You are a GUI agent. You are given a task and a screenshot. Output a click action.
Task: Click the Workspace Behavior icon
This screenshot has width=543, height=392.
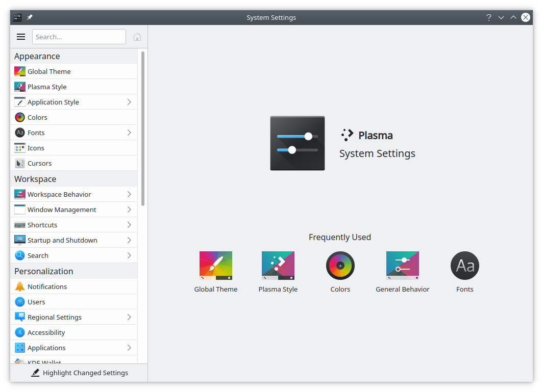tap(20, 194)
